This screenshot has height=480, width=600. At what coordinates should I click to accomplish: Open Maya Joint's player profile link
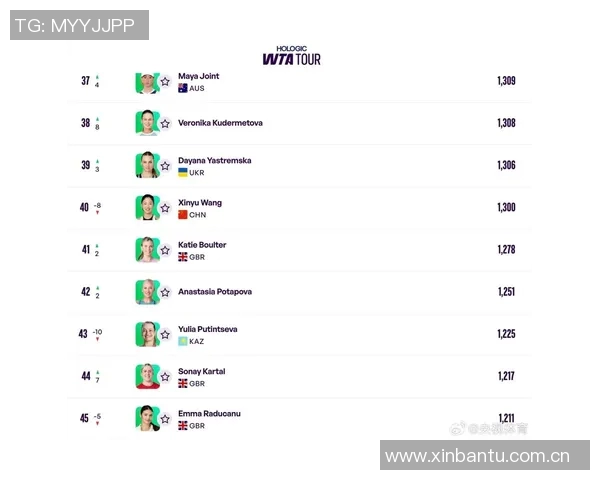[x=198, y=76]
